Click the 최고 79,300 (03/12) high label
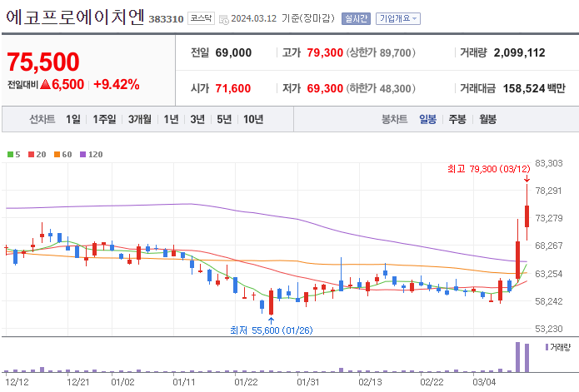Viewport: 579px width, 392px height. click(x=488, y=169)
